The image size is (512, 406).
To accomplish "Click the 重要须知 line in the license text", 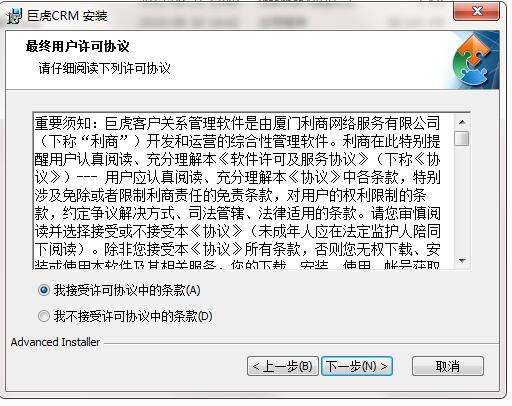I will click(x=237, y=124).
